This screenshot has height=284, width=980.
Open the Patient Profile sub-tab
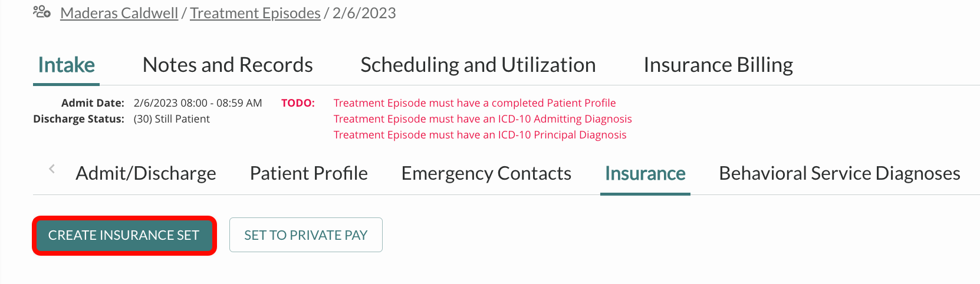click(309, 173)
